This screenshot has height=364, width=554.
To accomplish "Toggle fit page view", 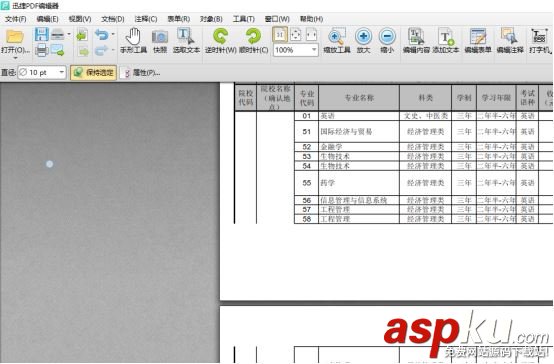I will pos(296,35).
